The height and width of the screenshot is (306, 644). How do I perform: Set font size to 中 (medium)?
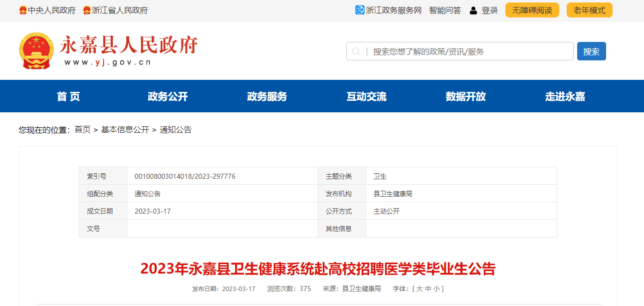pyautogui.click(x=428, y=289)
